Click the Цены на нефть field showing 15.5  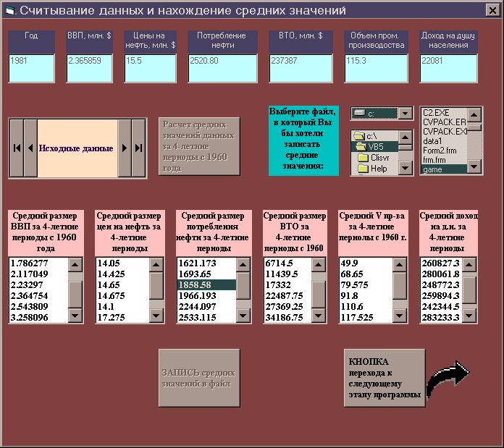click(x=149, y=69)
